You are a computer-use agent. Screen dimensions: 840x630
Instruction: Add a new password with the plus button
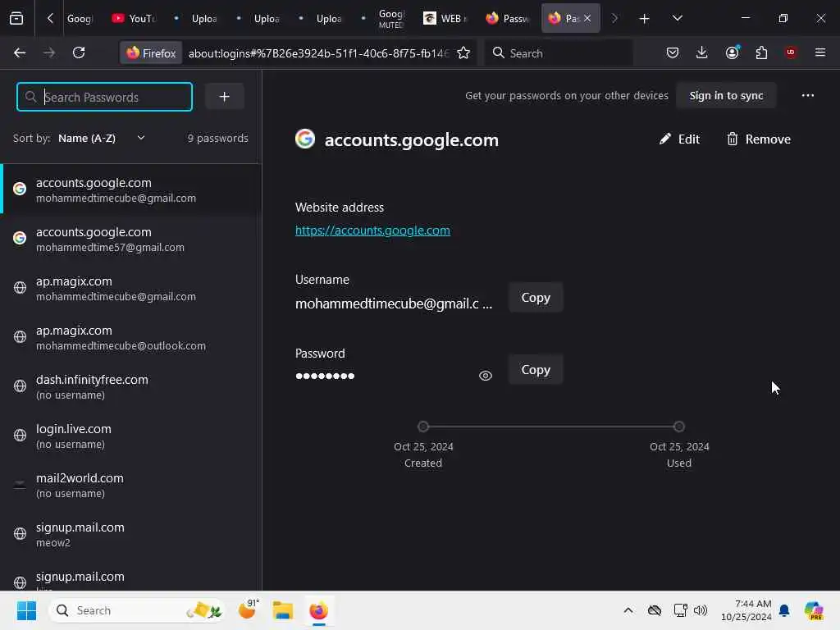point(225,97)
